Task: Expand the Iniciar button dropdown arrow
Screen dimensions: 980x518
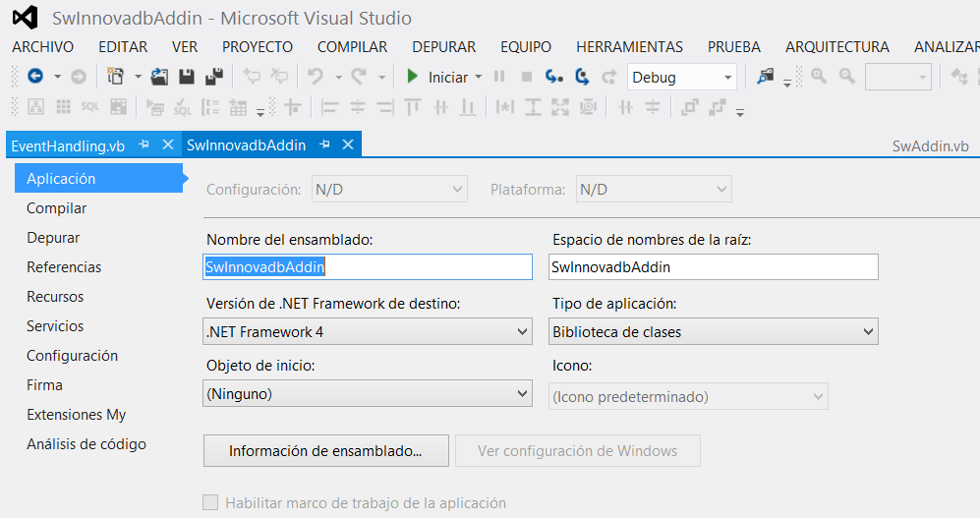Action: click(478, 77)
